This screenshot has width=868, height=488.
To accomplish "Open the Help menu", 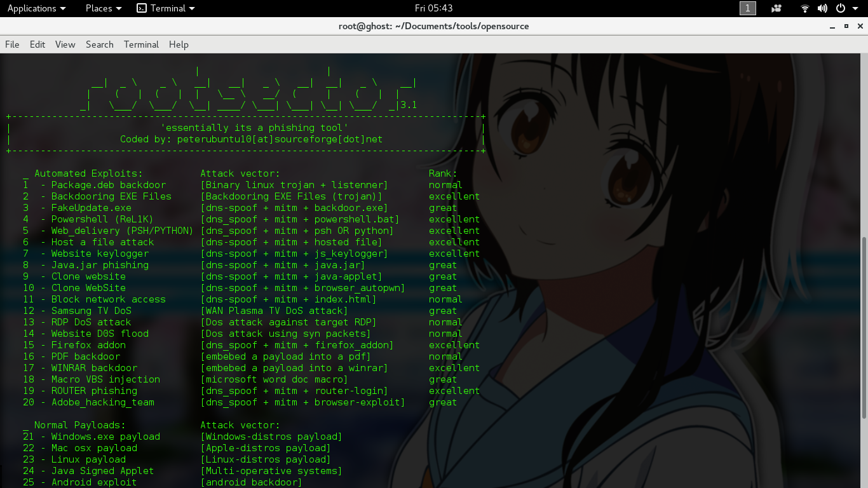I will click(179, 44).
